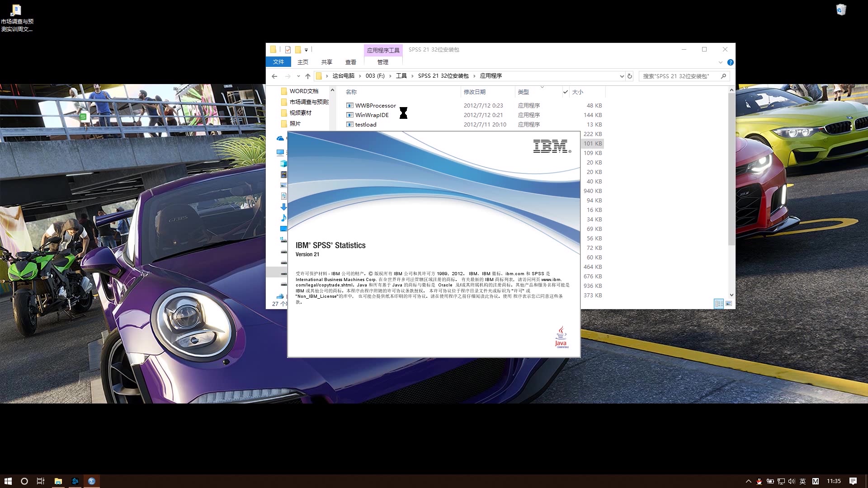This screenshot has height=488, width=868.
Task: Switch to large icons view layout
Action: click(729, 304)
